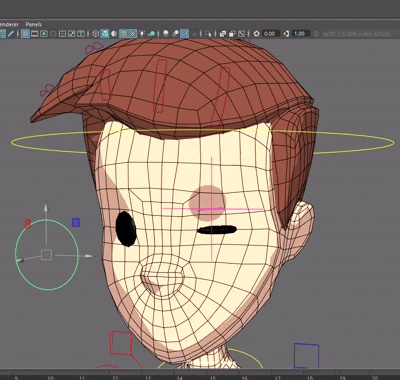Open the Panels menu
Screen dimensions: 400x380
coord(34,24)
